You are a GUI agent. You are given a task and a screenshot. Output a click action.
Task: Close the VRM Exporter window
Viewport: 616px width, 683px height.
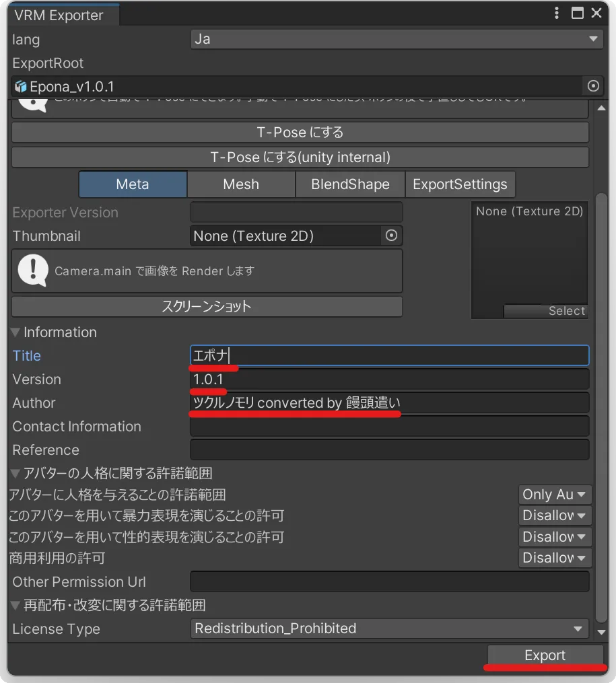[596, 13]
